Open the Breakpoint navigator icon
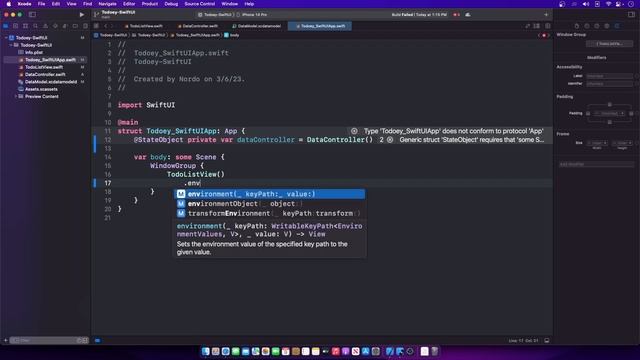The width and height of the screenshot is (640, 360). pyautogui.click(x=75, y=26)
